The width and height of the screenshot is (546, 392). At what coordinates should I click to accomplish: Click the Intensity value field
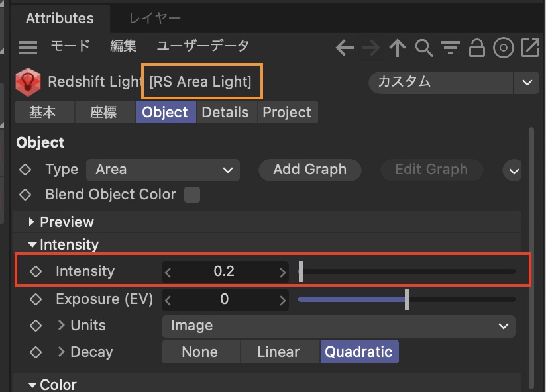pos(224,271)
